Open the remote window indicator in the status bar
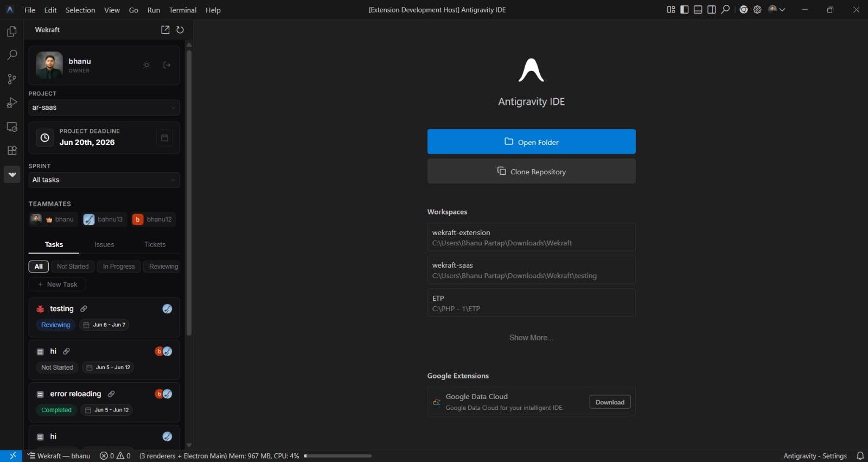868x462 pixels. coord(11,456)
